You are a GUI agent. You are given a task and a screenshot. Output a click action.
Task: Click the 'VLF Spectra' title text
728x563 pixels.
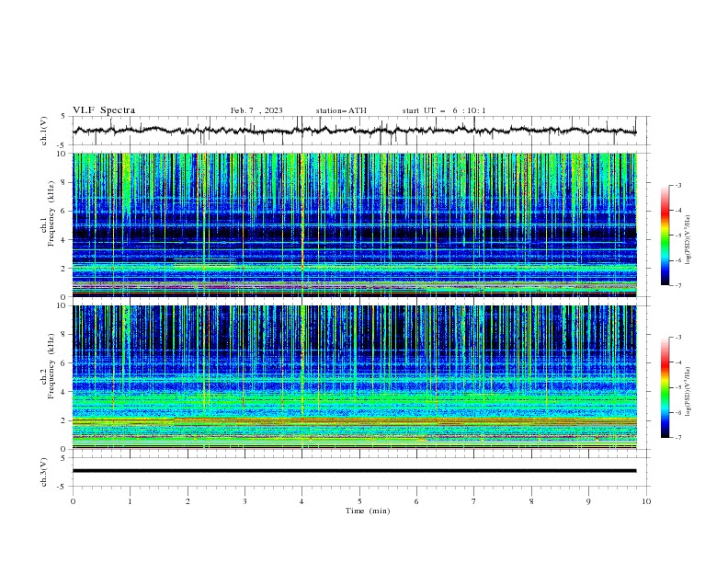click(x=104, y=110)
